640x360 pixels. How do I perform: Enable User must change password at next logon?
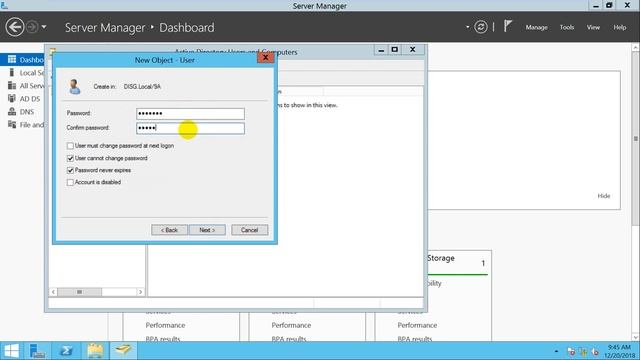[x=70, y=146]
